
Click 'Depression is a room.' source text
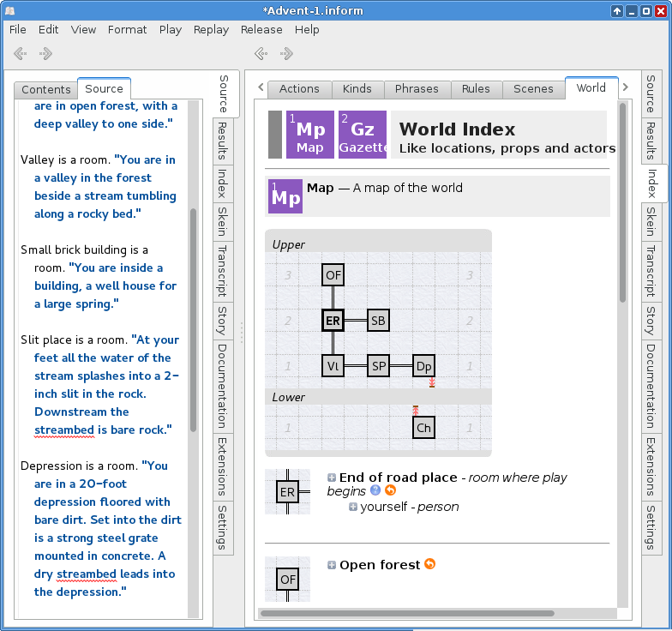tap(79, 466)
